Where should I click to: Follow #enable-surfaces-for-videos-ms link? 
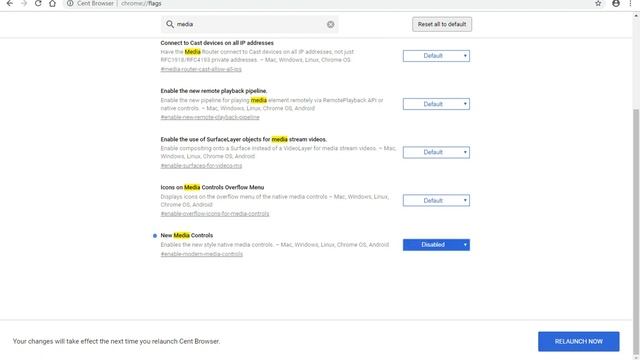pyautogui.click(x=201, y=166)
